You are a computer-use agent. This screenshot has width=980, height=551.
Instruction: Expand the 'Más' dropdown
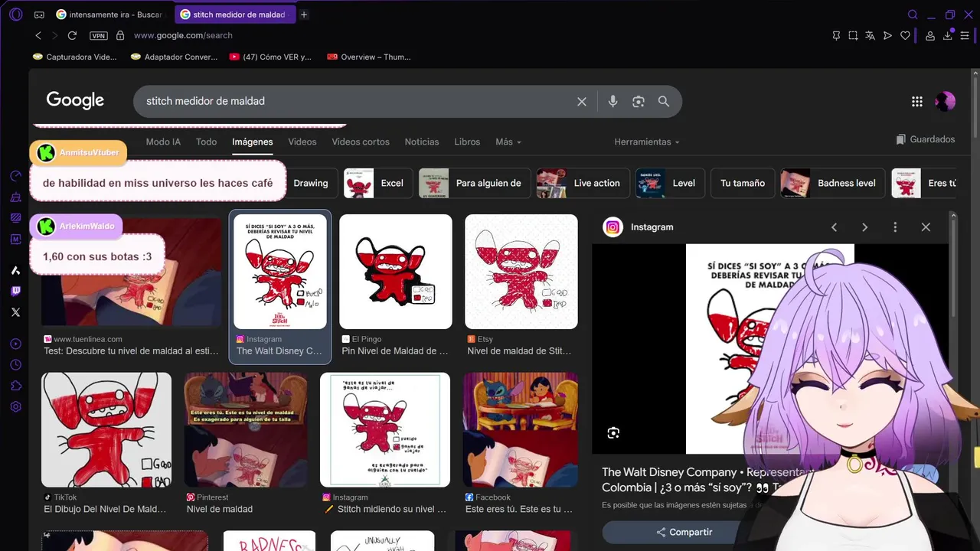coord(508,142)
